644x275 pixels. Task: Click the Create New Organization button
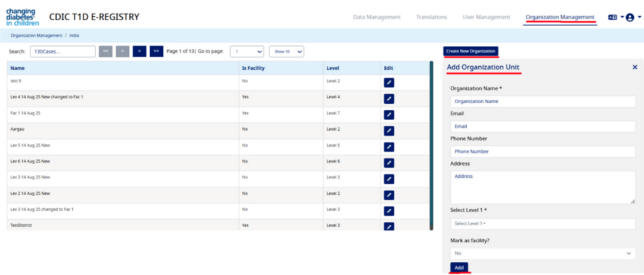click(x=470, y=51)
